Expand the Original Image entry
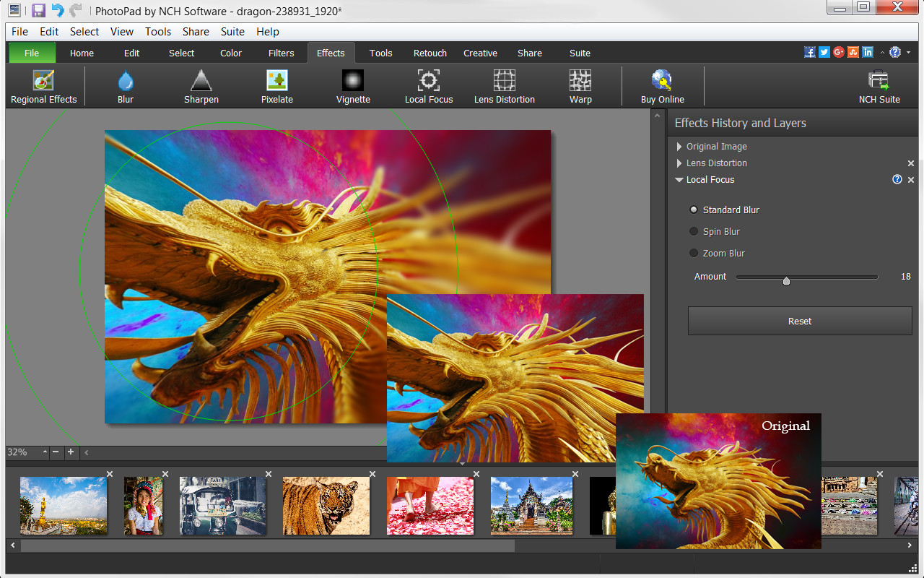The height and width of the screenshot is (578, 924). click(x=679, y=146)
